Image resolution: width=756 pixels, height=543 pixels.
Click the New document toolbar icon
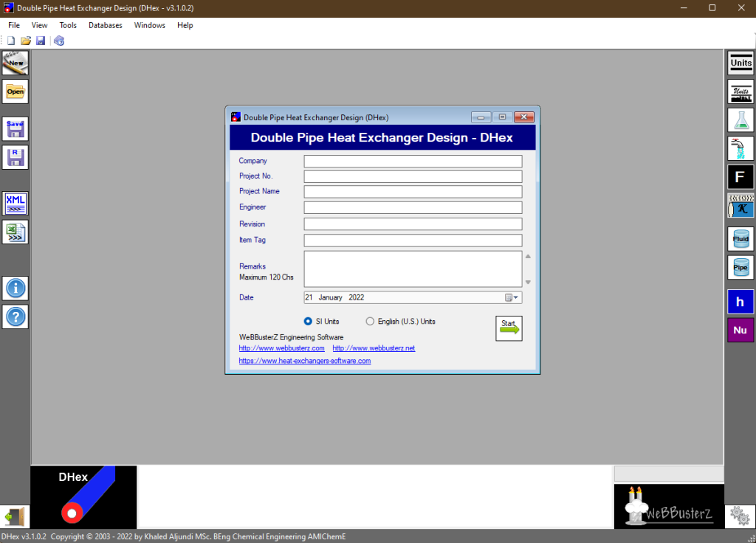click(11, 41)
